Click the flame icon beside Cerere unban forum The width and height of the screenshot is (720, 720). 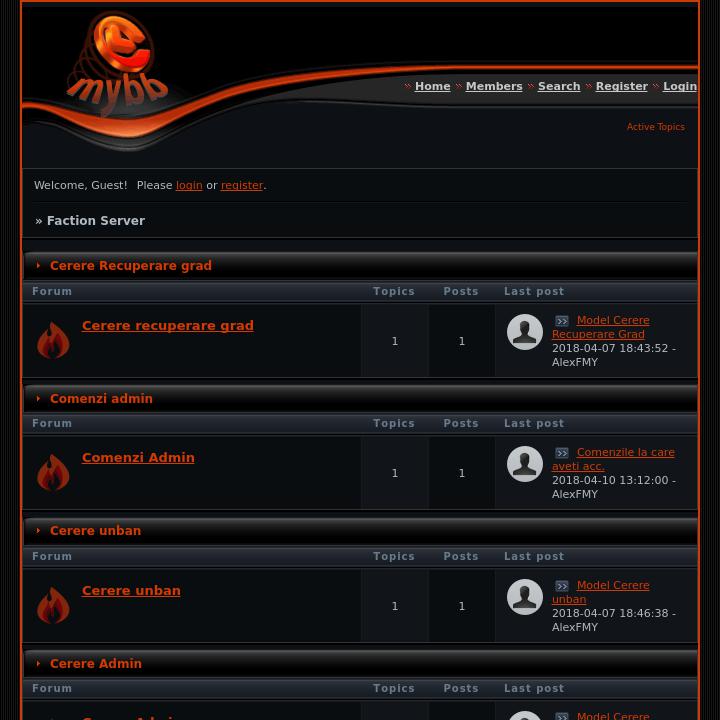(x=53, y=605)
